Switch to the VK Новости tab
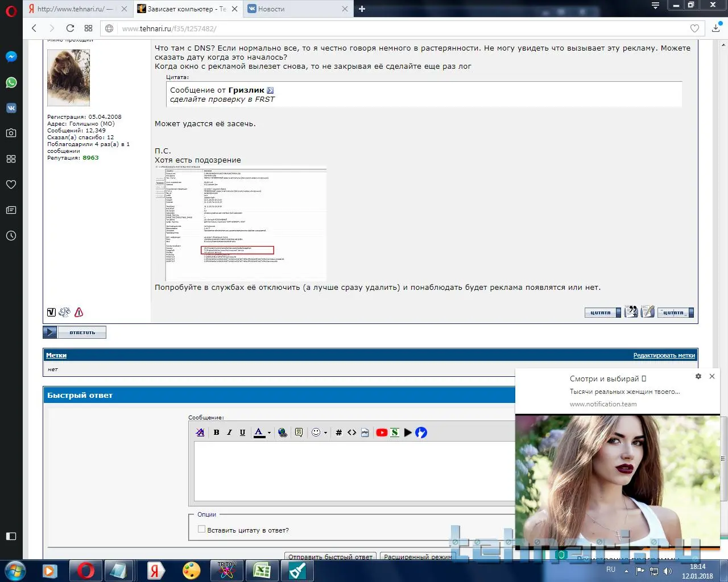 [x=298, y=9]
